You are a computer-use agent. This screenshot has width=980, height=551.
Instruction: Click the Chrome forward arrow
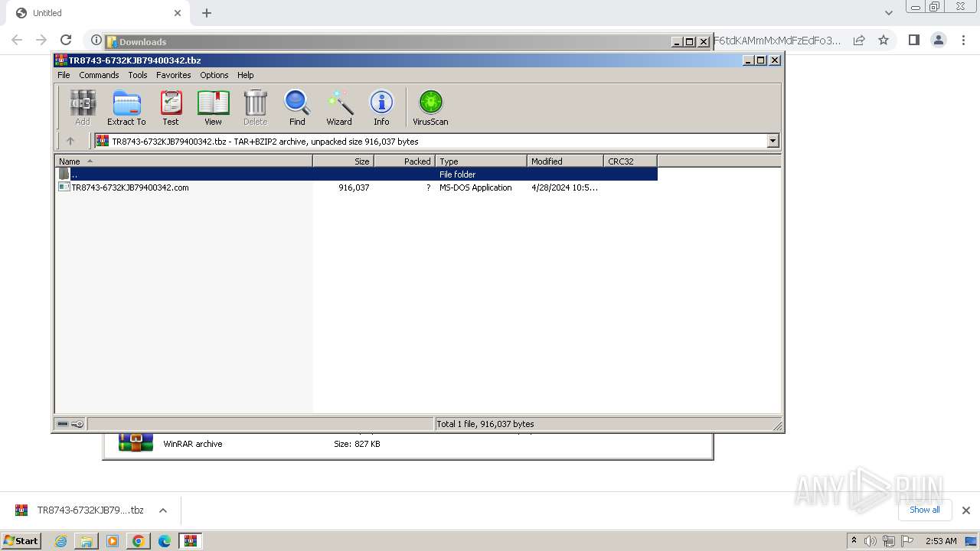(x=41, y=40)
